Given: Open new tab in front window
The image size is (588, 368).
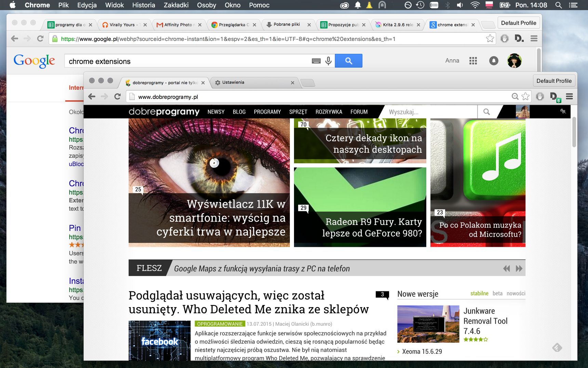Looking at the screenshot, I should [308, 83].
